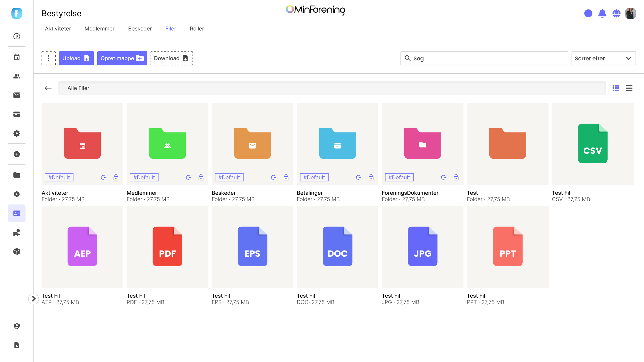Open the notifications bell icon

click(x=603, y=14)
